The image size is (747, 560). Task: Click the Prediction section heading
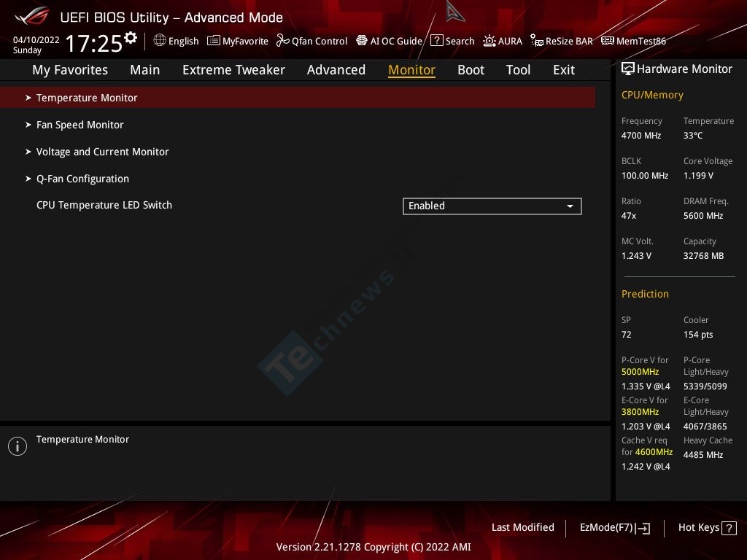click(x=645, y=294)
